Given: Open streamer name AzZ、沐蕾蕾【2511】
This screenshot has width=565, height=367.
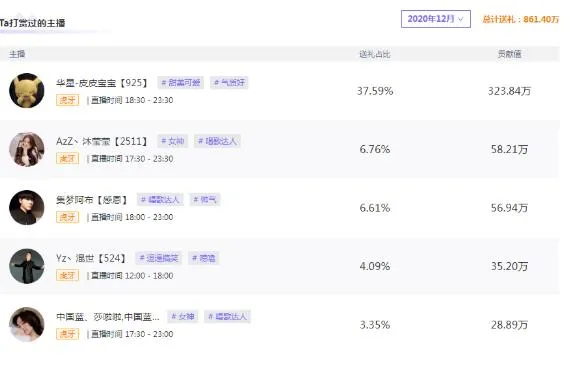Looking at the screenshot, I should 102,141.
